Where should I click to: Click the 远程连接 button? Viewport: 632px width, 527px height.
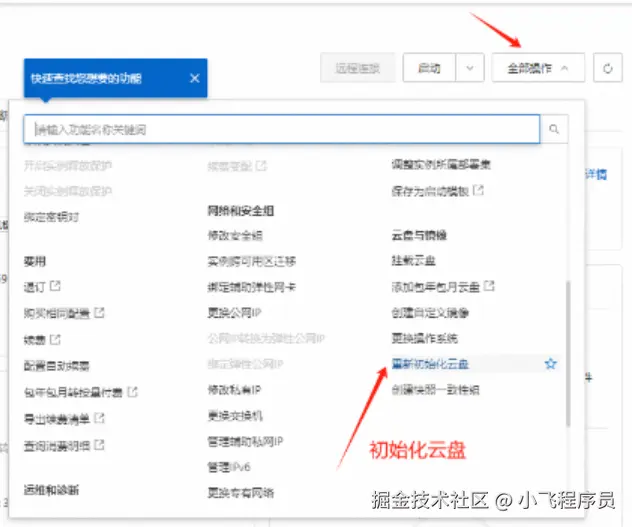358,68
